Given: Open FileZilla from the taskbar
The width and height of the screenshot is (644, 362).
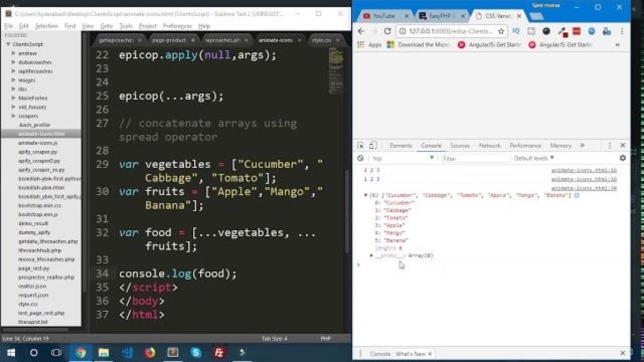Looking at the screenshot, I should pyautogui.click(x=219, y=352).
